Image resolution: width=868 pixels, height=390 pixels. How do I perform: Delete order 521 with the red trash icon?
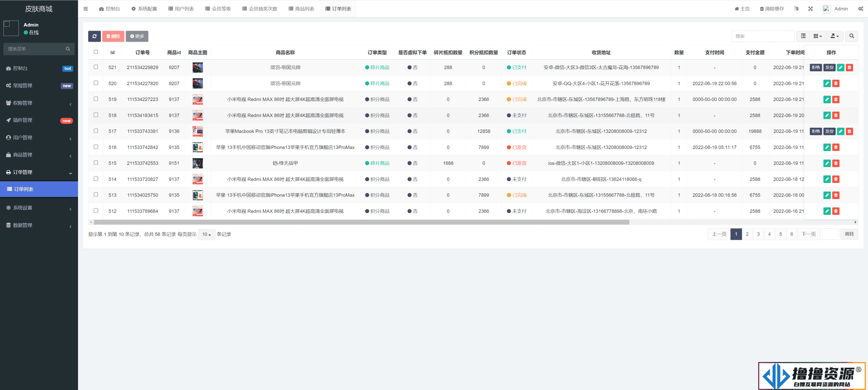pyautogui.click(x=849, y=67)
